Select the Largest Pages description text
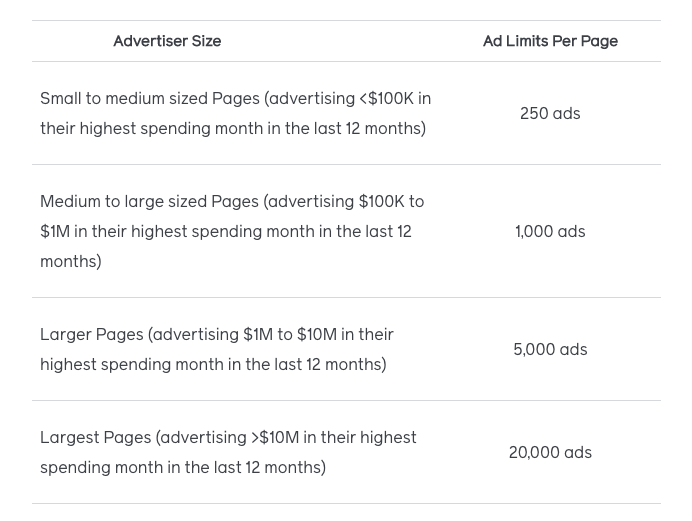 tap(228, 452)
